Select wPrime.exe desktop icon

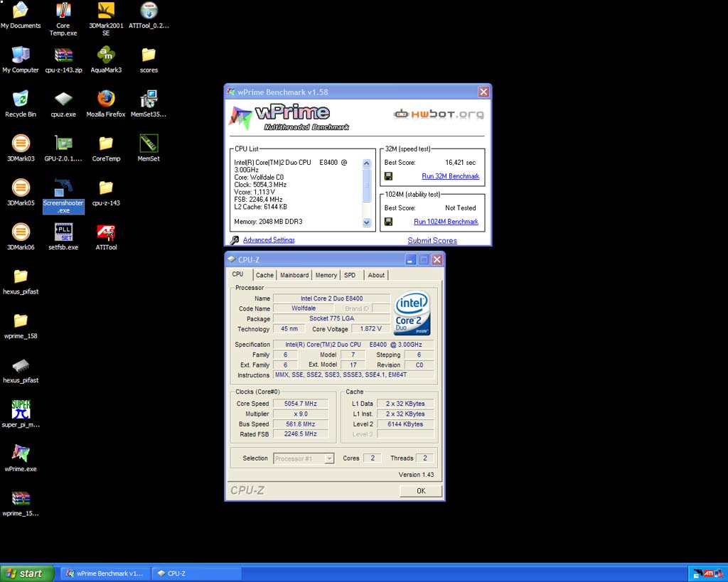(x=21, y=458)
